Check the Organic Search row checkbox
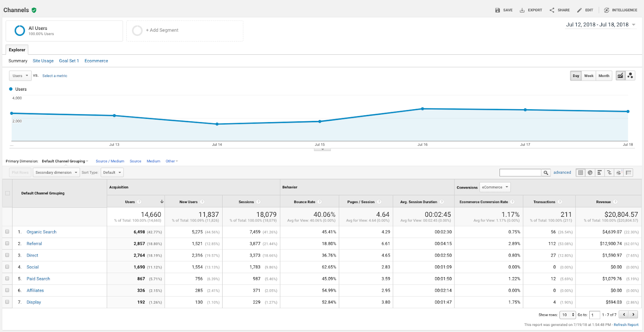 [x=7, y=232]
